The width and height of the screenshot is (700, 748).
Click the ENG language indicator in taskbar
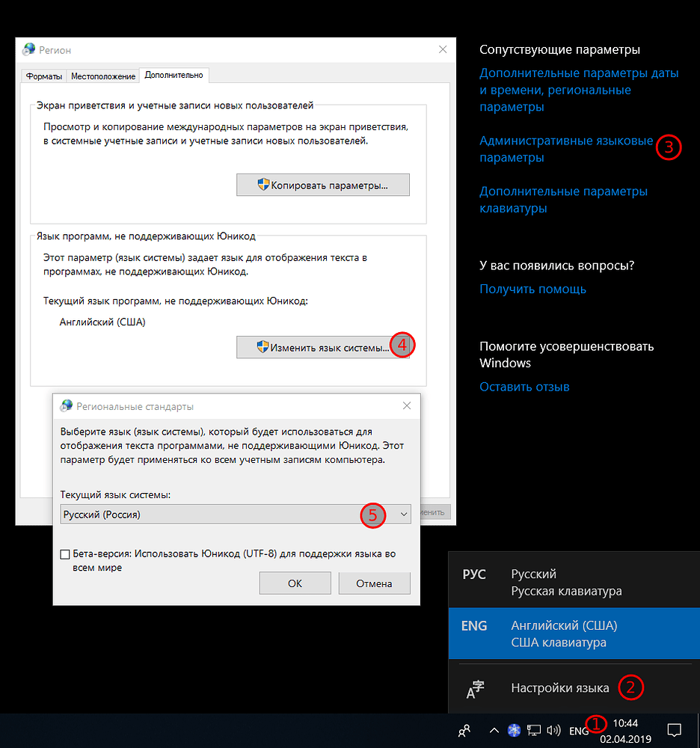pyautogui.click(x=579, y=731)
